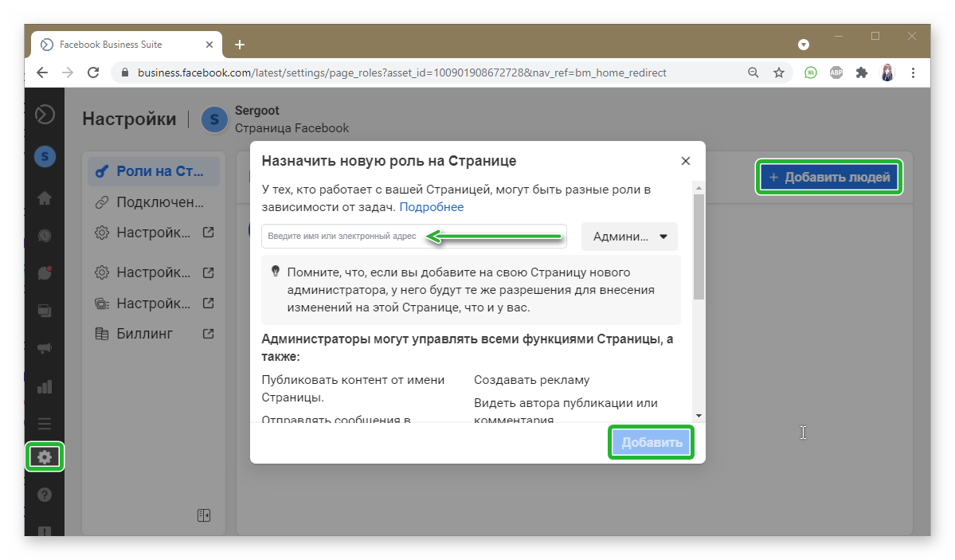Open the Админи... role dropdown
The width and height of the screenshot is (955, 560).
(630, 237)
